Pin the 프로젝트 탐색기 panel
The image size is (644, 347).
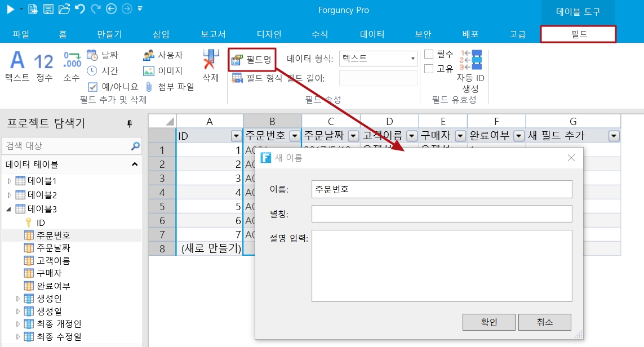[x=130, y=124]
